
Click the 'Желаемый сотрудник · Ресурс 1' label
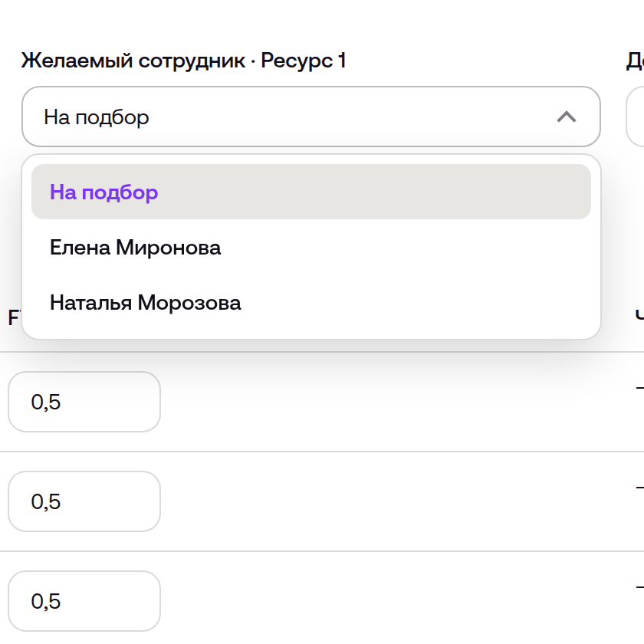tap(183, 61)
